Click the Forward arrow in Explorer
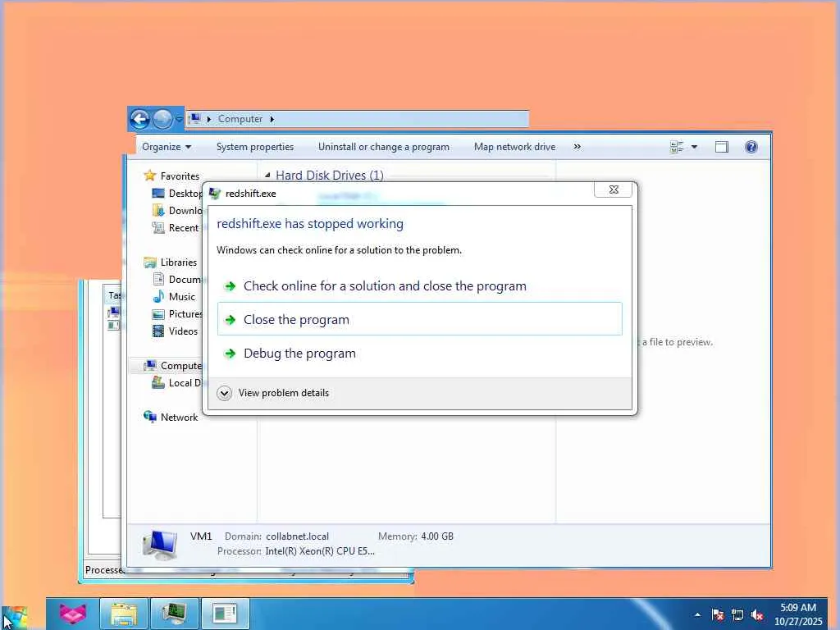This screenshot has width=840, height=630. click(x=162, y=119)
